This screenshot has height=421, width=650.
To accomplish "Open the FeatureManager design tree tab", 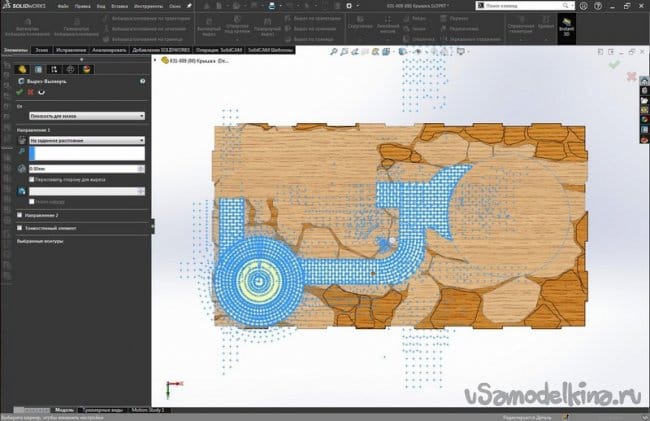I will click(x=22, y=69).
